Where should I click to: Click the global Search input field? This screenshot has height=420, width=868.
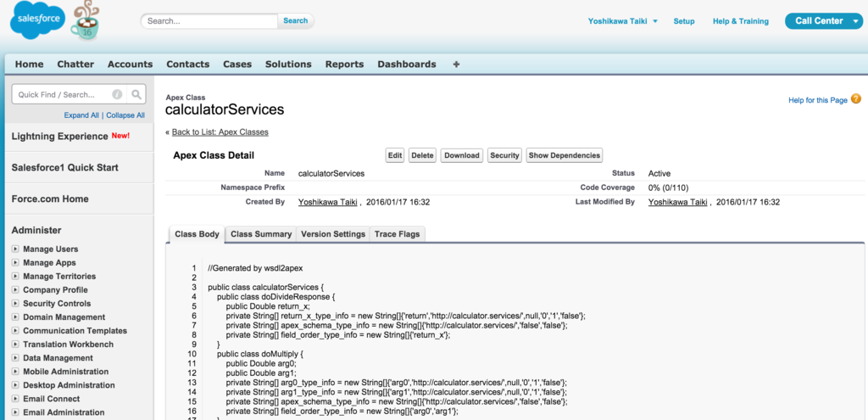pos(209,21)
